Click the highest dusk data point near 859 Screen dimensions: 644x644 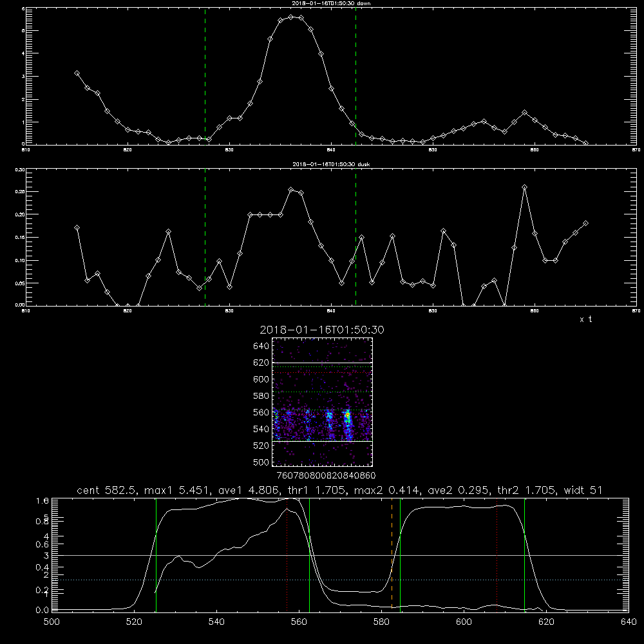(524, 187)
